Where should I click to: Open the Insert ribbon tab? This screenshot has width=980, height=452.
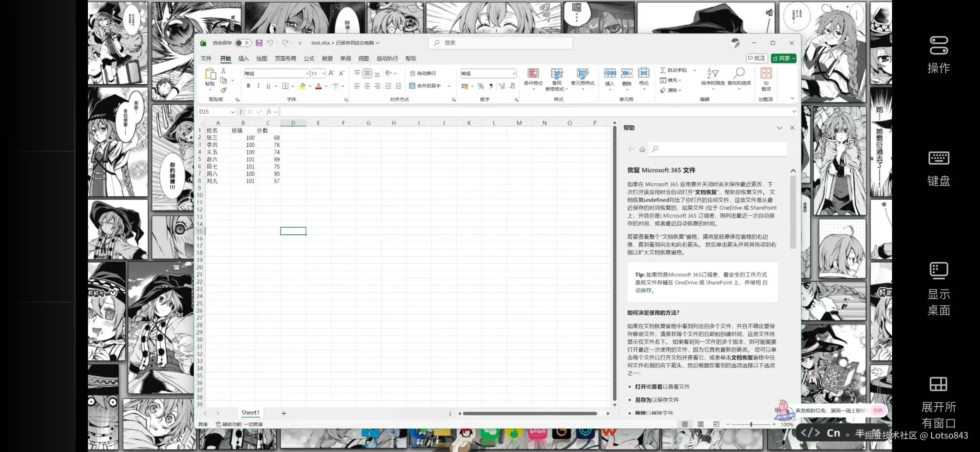coord(243,59)
